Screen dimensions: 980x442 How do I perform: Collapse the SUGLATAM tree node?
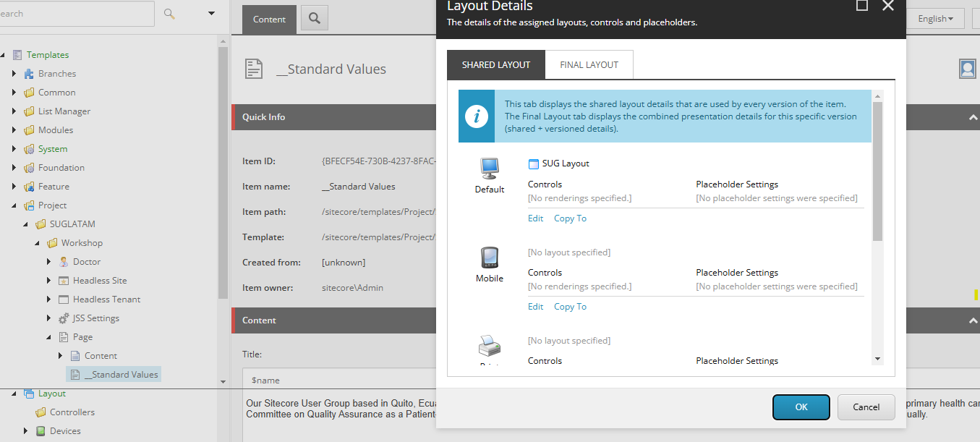tap(25, 224)
